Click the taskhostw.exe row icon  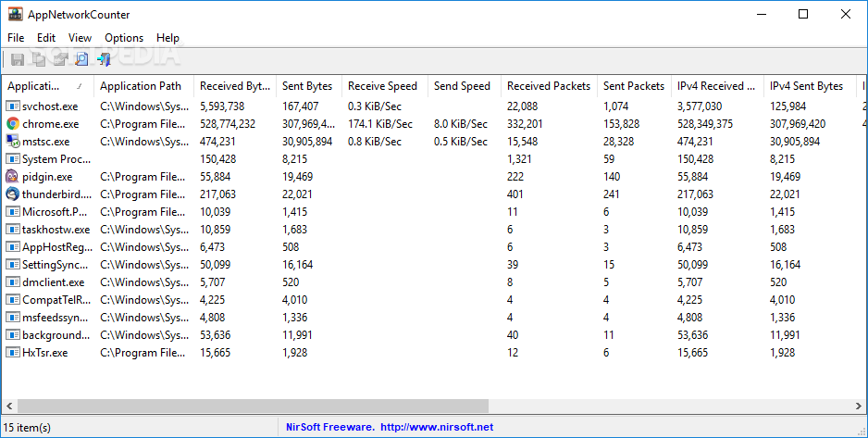click(13, 230)
